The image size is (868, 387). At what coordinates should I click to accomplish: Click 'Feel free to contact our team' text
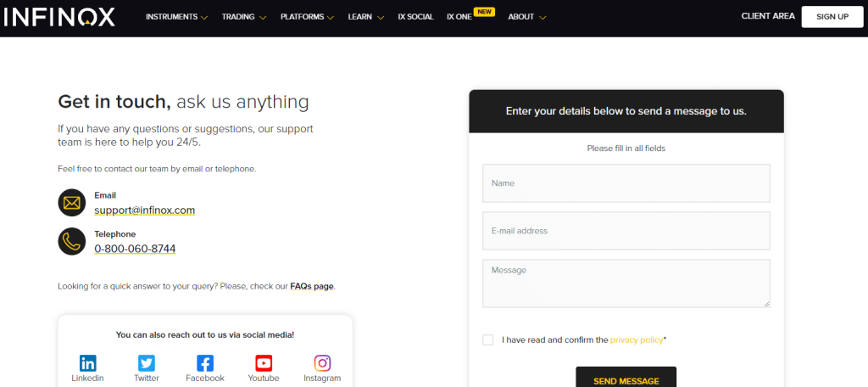coord(157,169)
